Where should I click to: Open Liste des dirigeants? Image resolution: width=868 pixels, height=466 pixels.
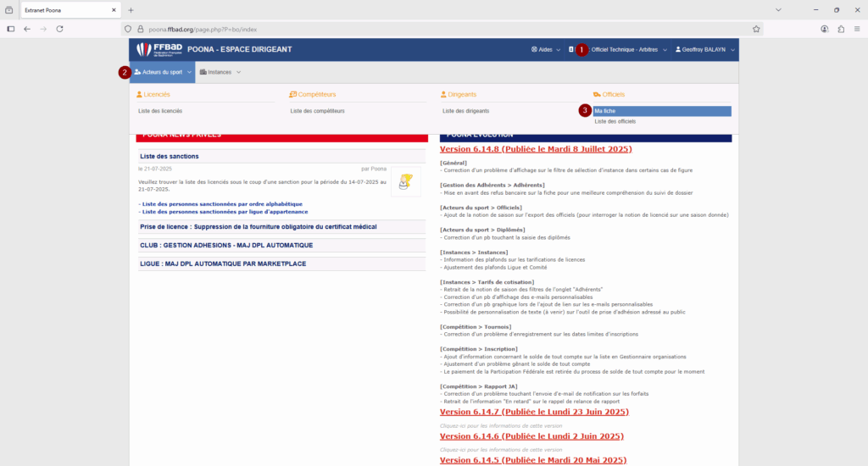click(465, 111)
